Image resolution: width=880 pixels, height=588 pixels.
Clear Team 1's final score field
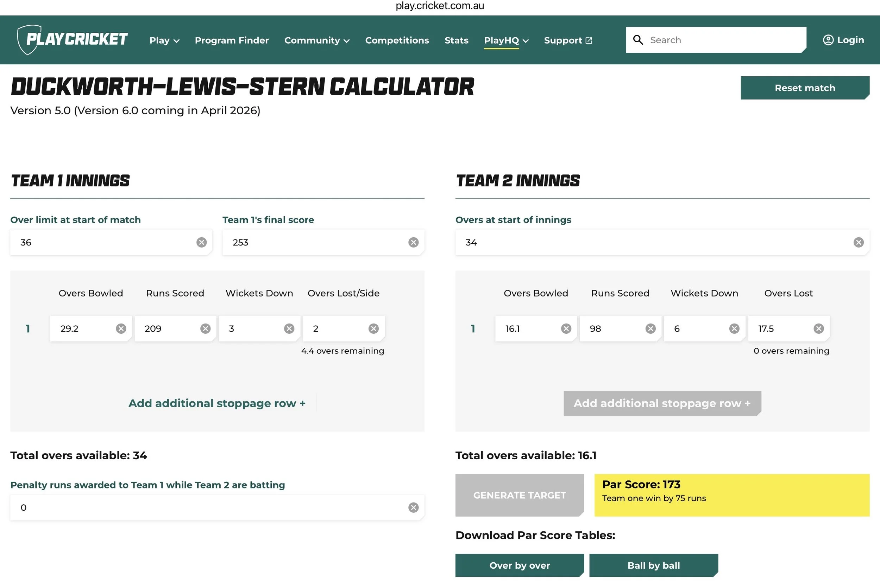413,242
